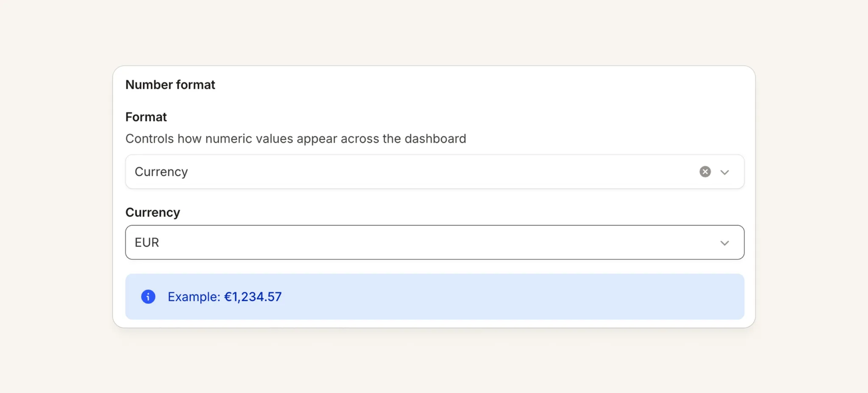Open the EUR currency dropdown chevron

click(724, 243)
